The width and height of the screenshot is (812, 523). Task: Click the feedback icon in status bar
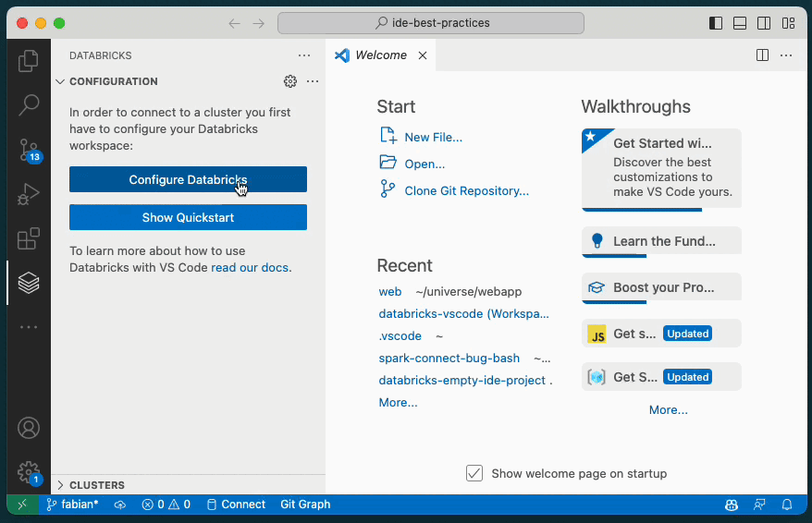pyautogui.click(x=759, y=505)
